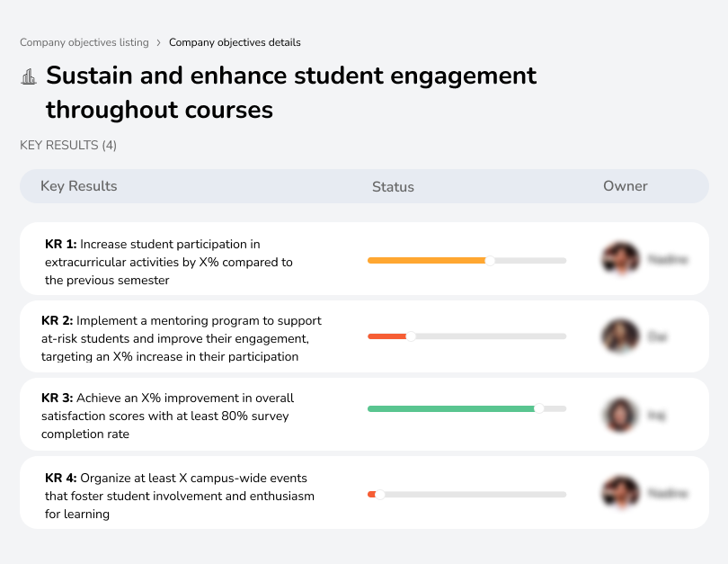Click the Status column header
Screen dimensions: 728x564
pyautogui.click(x=393, y=187)
